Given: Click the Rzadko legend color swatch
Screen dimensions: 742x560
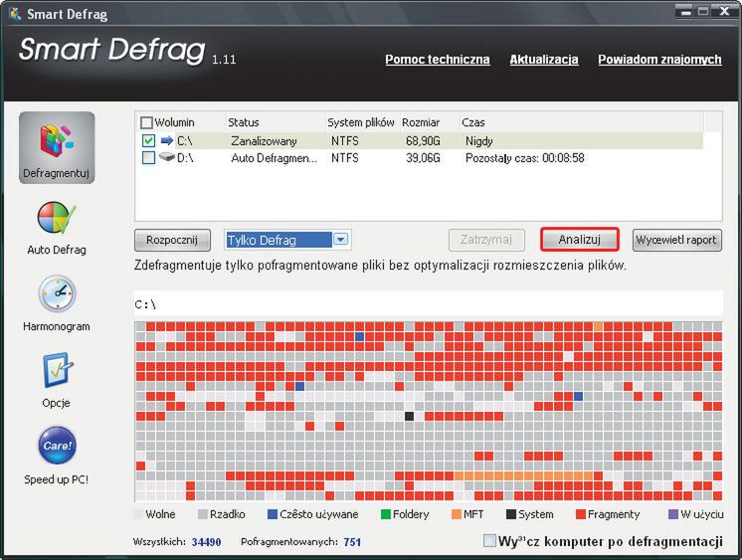Looking at the screenshot, I should click(203, 514).
